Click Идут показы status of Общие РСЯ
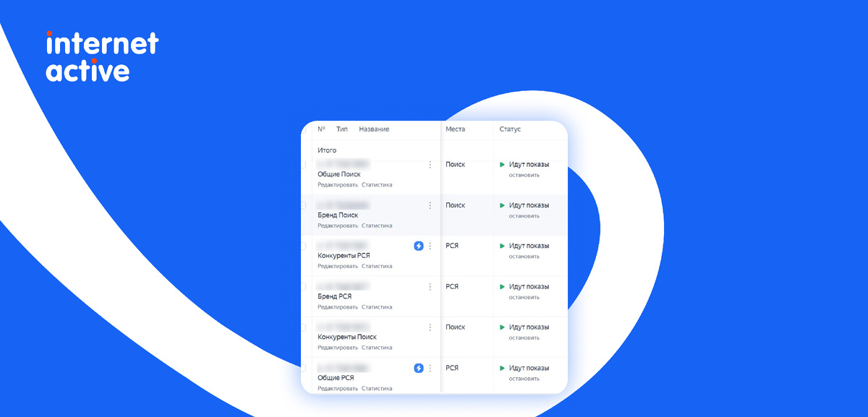Image resolution: width=868 pixels, height=417 pixels. (x=529, y=368)
